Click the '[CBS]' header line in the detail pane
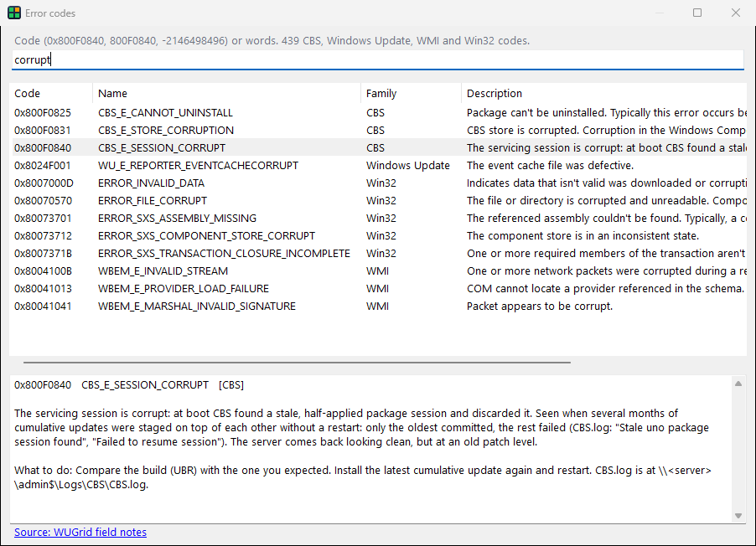 coord(129,385)
